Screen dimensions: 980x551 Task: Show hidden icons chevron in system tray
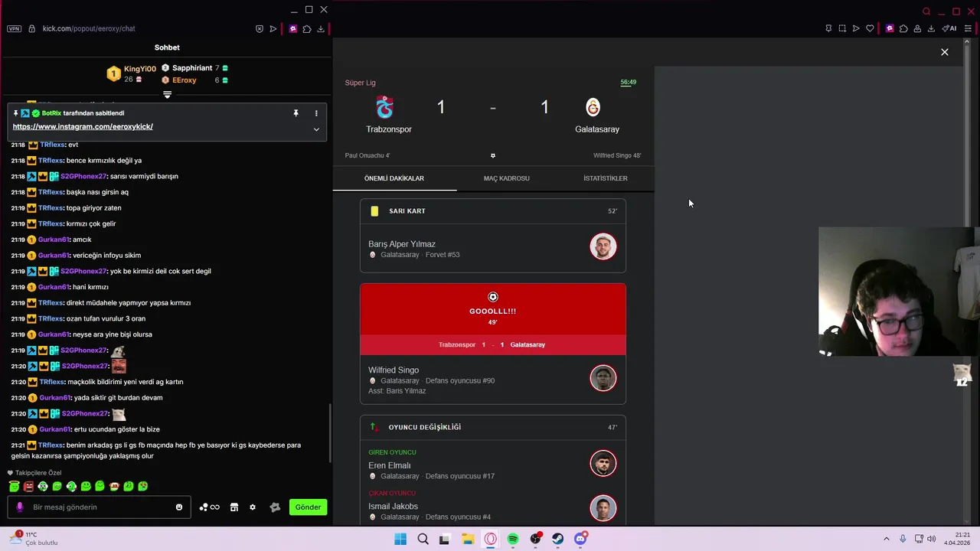click(x=887, y=539)
